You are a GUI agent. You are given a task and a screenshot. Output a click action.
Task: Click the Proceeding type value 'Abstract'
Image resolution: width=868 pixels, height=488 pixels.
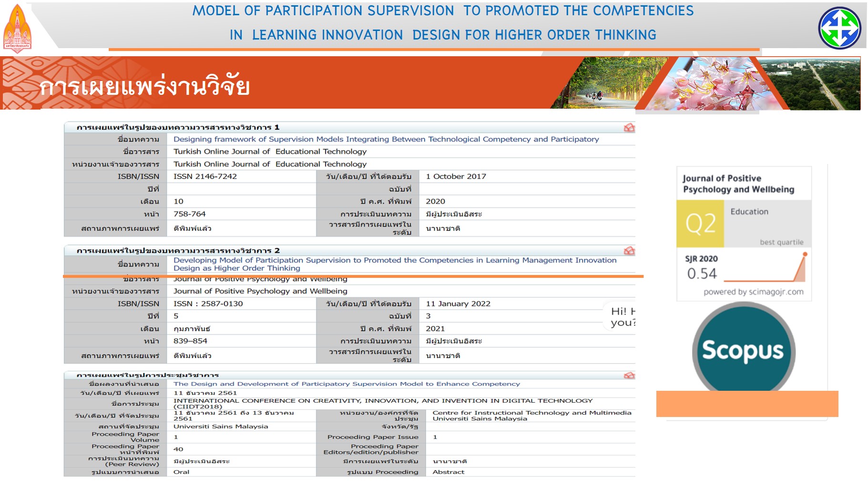pyautogui.click(x=448, y=472)
